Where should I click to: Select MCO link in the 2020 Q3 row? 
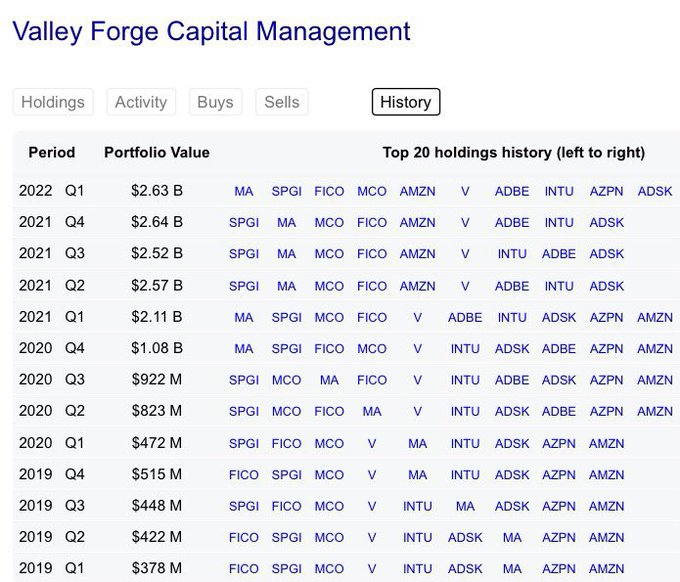(287, 381)
